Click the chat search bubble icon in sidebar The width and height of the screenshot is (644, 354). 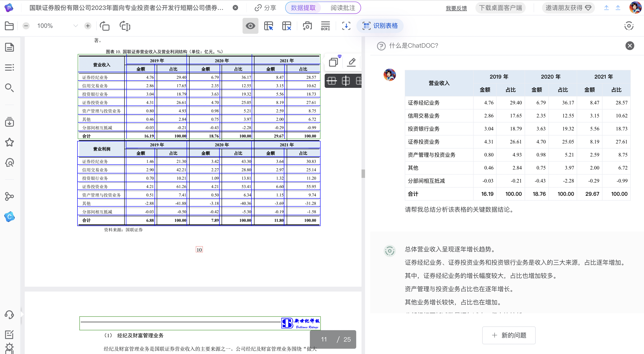(9, 162)
